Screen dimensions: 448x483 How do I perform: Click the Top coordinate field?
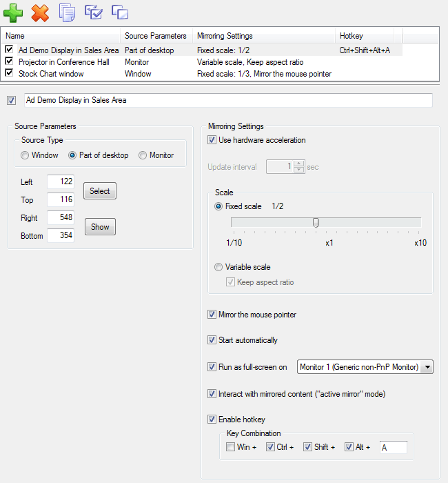[x=61, y=199]
